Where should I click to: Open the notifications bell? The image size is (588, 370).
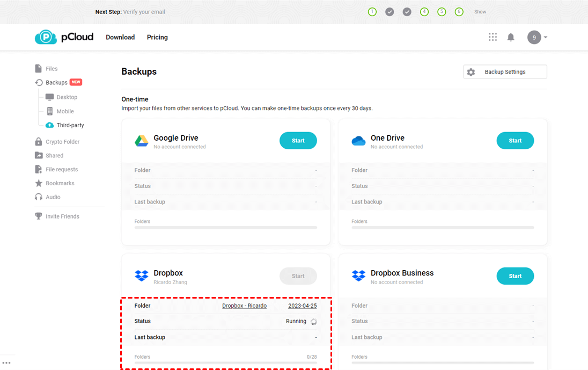click(511, 37)
